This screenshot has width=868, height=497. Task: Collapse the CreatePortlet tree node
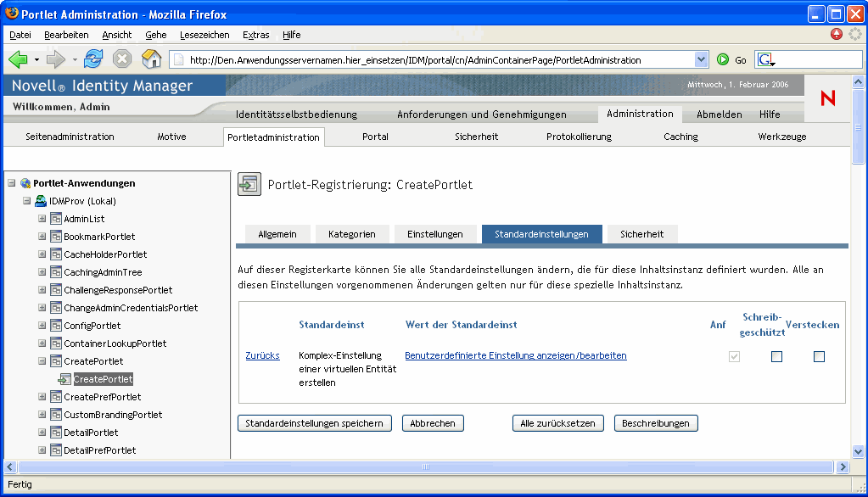pyautogui.click(x=42, y=360)
